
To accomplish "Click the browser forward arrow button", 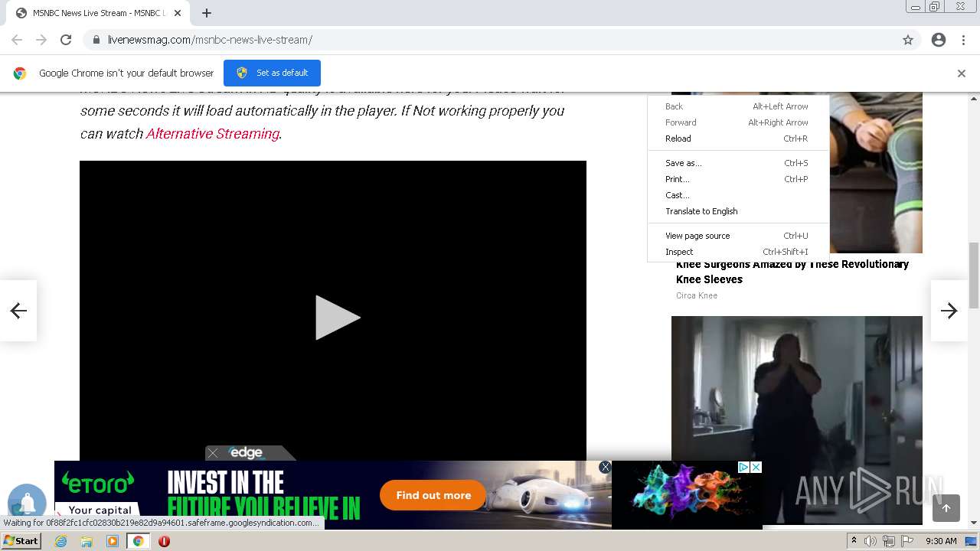I will pyautogui.click(x=41, y=40).
